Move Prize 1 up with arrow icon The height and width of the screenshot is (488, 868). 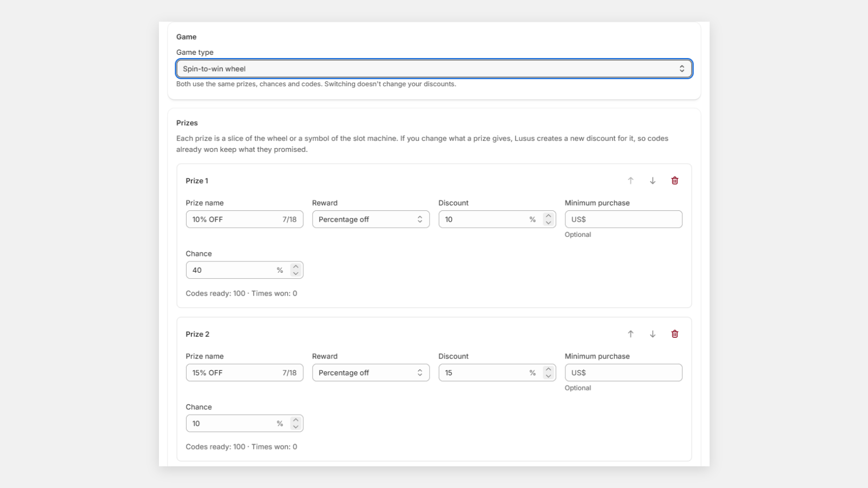(x=630, y=181)
